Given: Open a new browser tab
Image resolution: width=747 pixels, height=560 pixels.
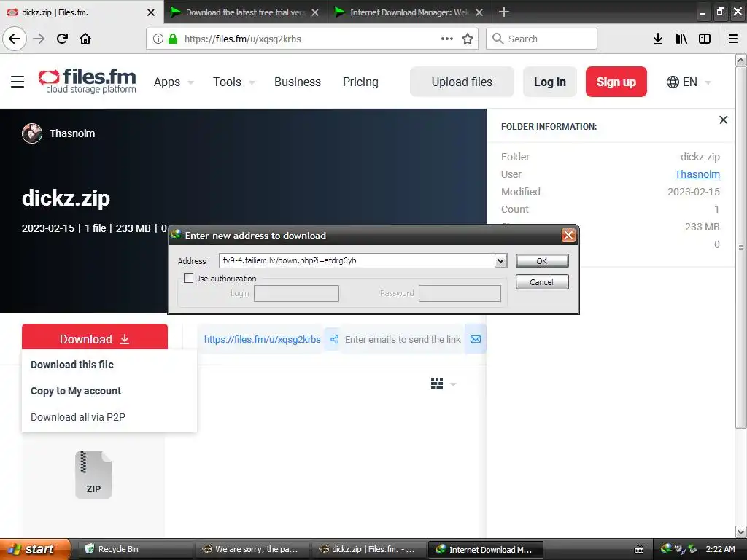Looking at the screenshot, I should 503,12.
